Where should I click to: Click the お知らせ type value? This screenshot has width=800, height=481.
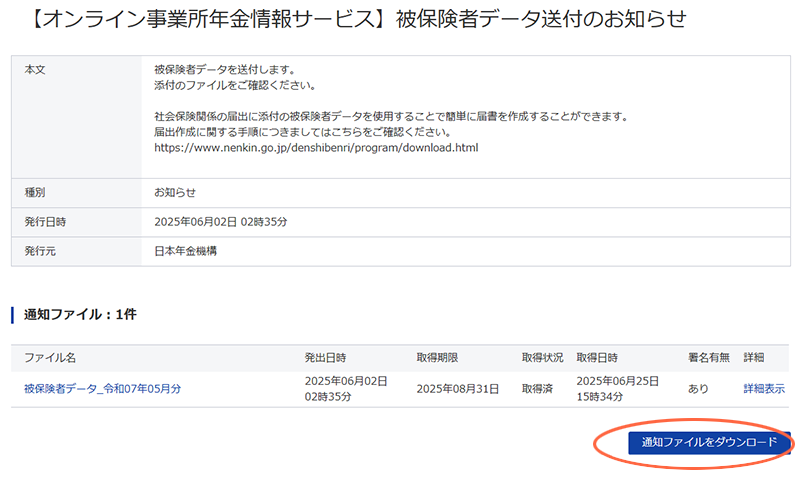[175, 192]
